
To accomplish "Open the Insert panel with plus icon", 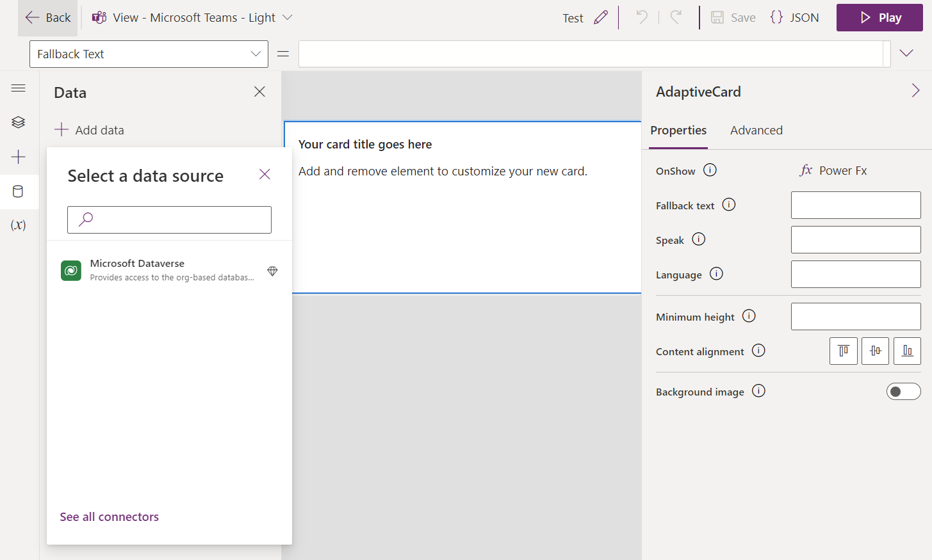I will [x=19, y=156].
